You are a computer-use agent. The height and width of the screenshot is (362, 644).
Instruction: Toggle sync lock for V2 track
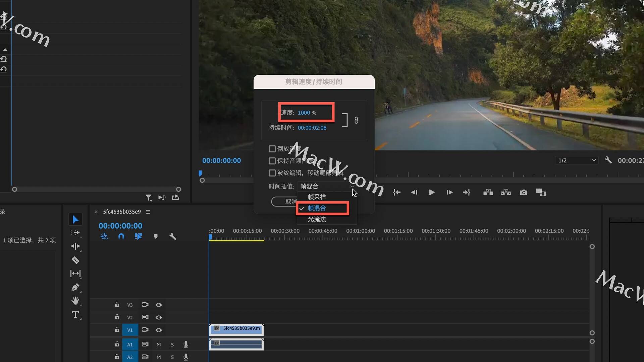[x=145, y=317]
